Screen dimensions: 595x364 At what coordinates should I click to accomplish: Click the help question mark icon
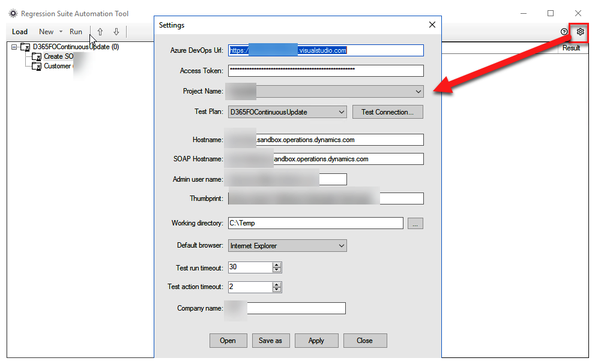click(564, 32)
